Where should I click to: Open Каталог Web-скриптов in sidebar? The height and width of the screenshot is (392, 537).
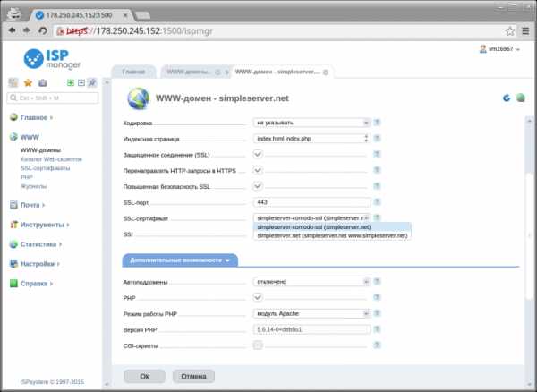pos(51,159)
